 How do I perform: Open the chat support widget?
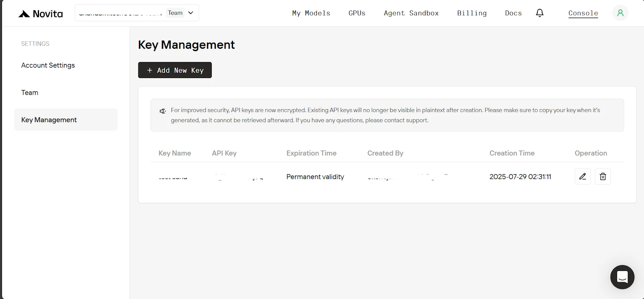(622, 277)
